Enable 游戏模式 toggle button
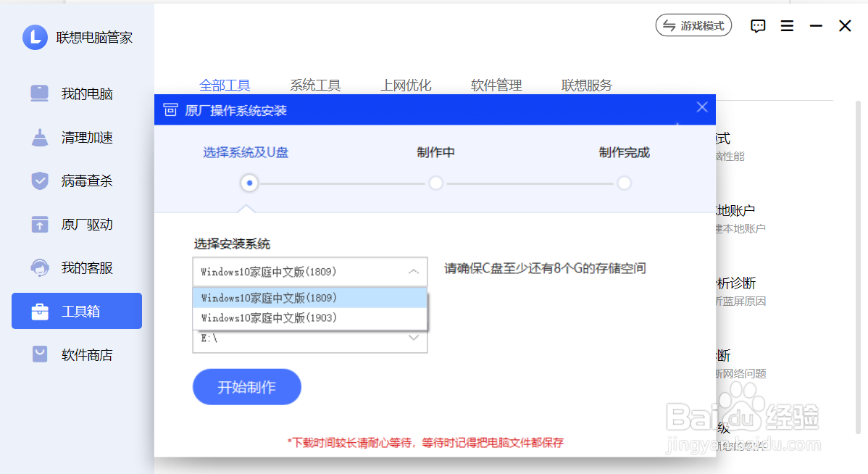 tap(693, 25)
